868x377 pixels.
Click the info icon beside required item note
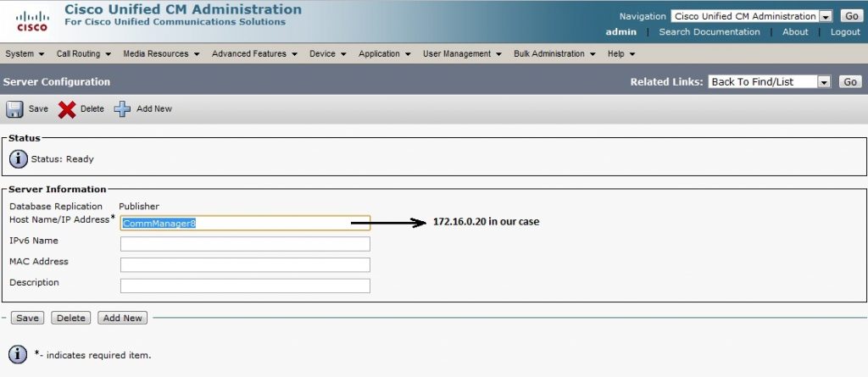[x=19, y=354]
